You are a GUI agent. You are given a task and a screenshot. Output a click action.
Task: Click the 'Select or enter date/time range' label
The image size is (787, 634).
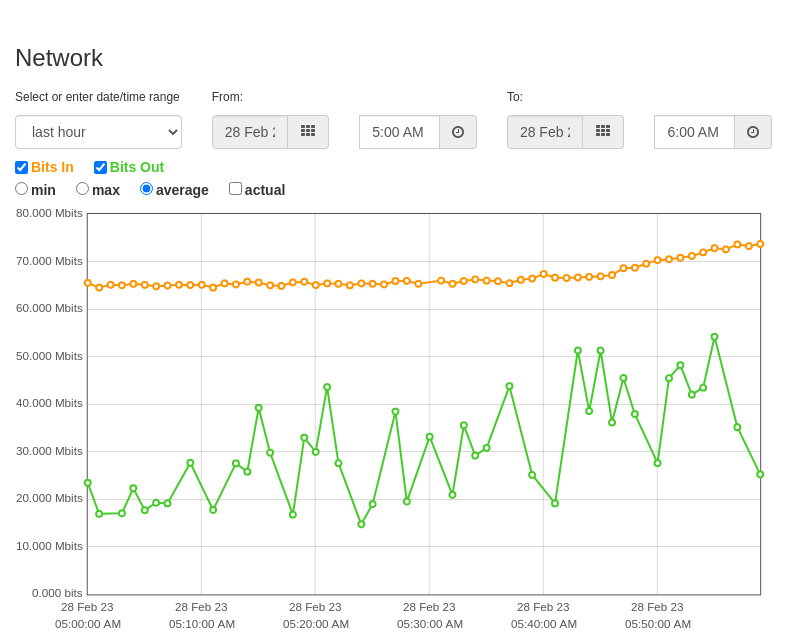click(x=97, y=97)
